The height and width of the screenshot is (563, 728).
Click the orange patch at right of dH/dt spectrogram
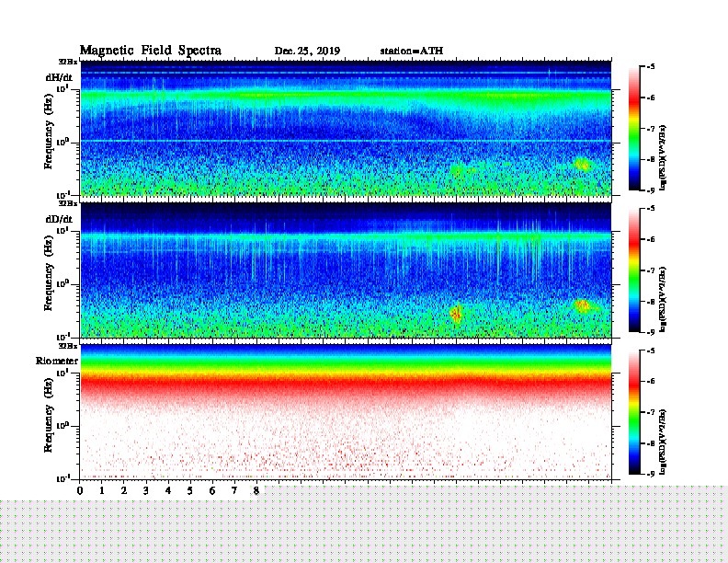(x=581, y=164)
